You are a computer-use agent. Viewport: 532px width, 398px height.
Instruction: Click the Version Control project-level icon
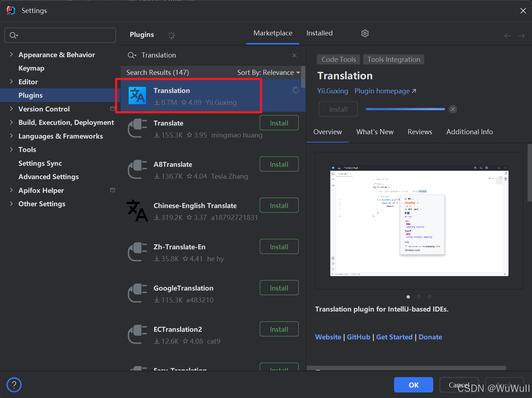point(112,109)
